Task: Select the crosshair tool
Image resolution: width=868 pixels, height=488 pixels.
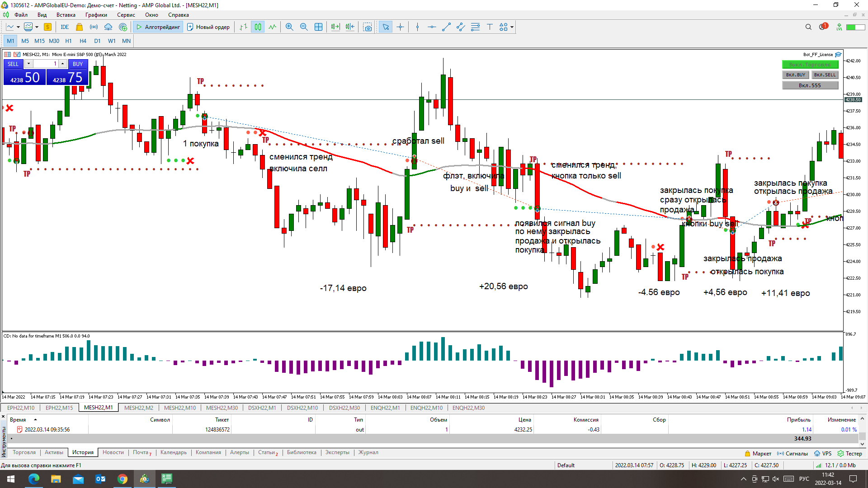Action: [400, 27]
